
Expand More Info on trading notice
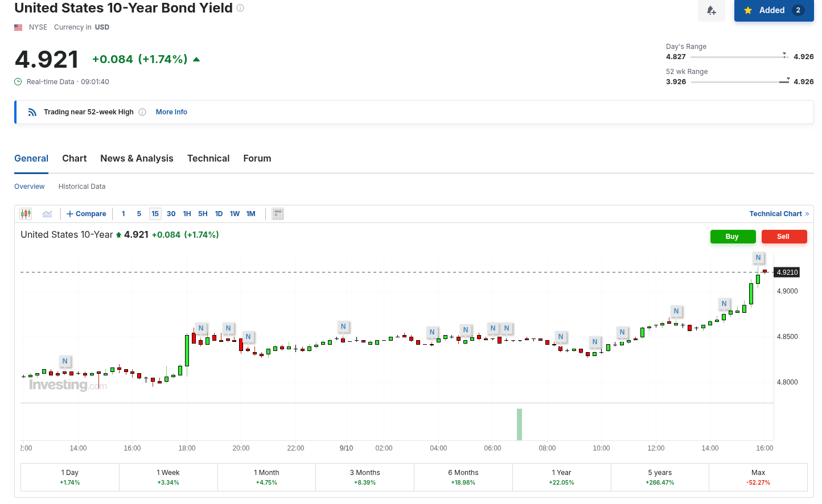click(171, 112)
